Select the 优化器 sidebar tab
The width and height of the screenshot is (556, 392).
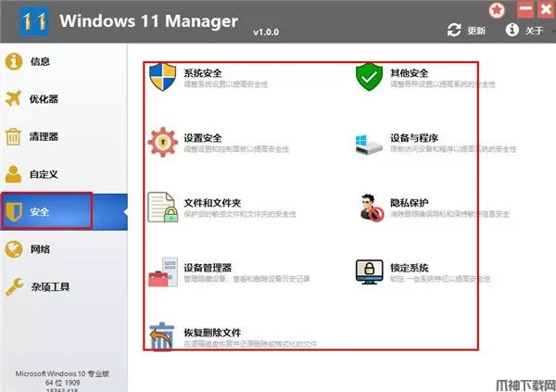[x=64, y=99]
